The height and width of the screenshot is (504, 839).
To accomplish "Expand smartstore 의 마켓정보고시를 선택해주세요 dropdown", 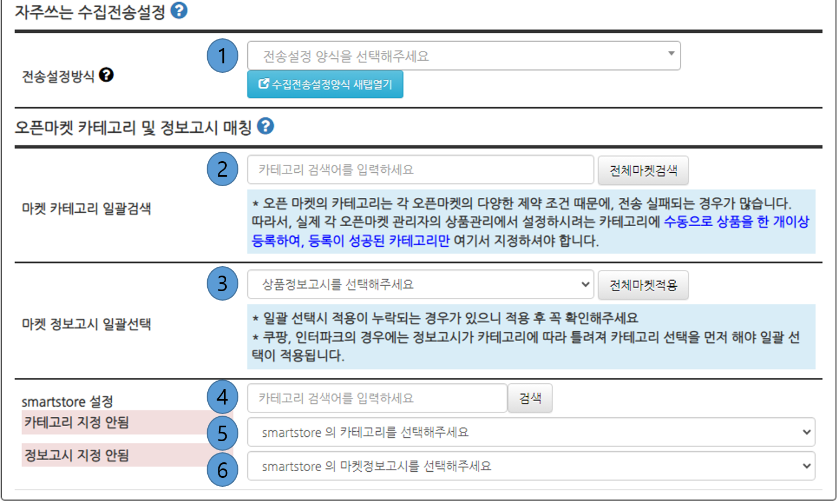I will point(531,466).
